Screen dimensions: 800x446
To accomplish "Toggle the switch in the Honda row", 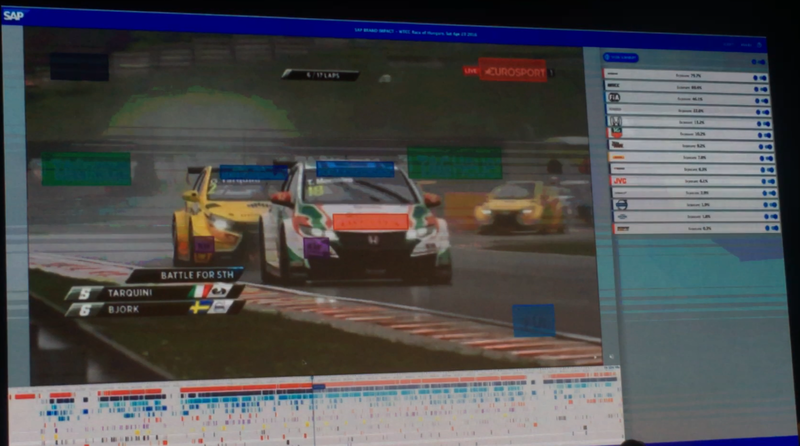I will (x=766, y=124).
